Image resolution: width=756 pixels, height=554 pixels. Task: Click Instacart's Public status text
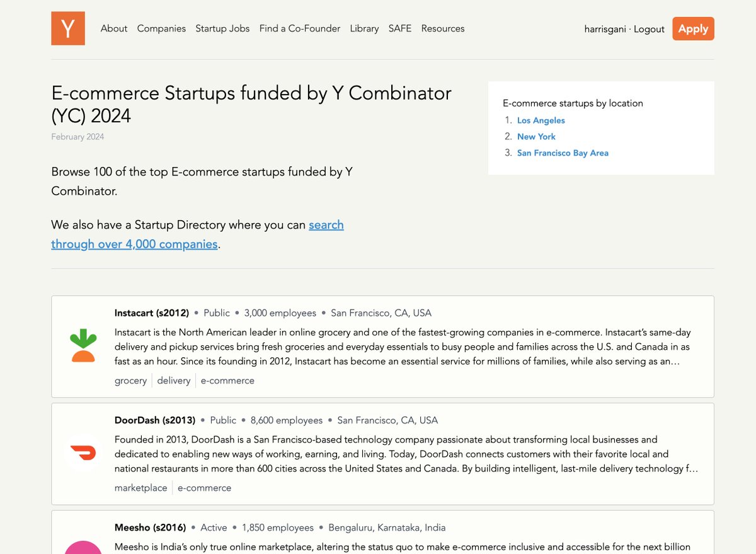pos(217,313)
